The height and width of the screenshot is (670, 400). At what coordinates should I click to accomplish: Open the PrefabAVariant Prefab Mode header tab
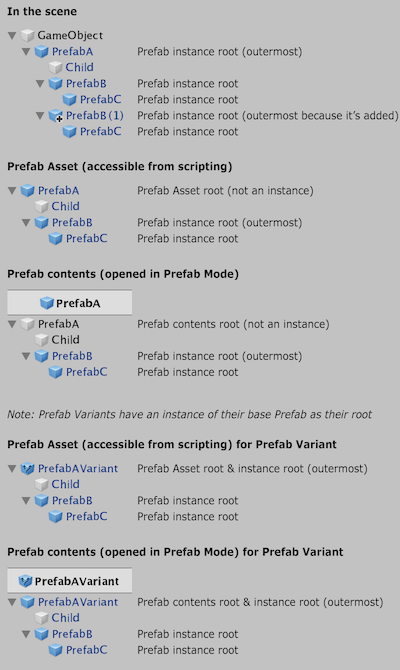(70, 581)
